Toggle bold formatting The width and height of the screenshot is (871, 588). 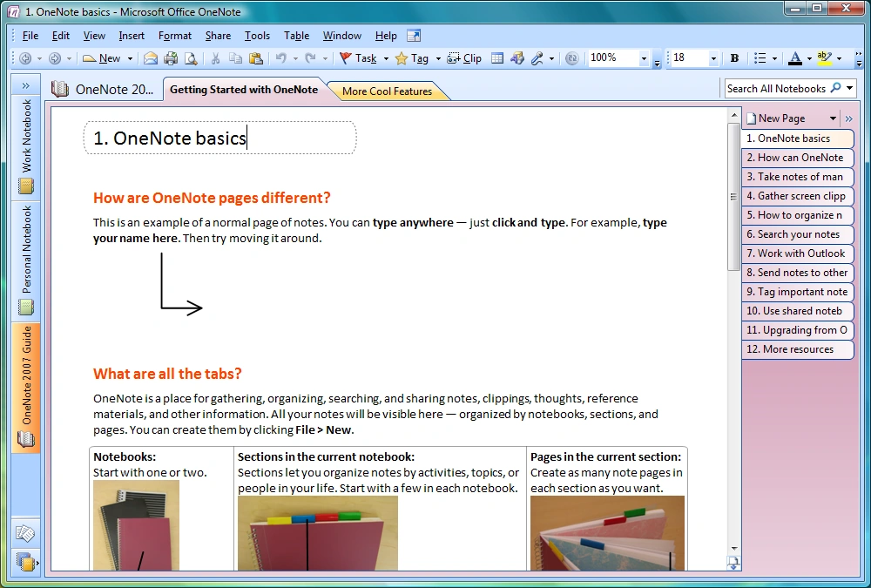734,58
